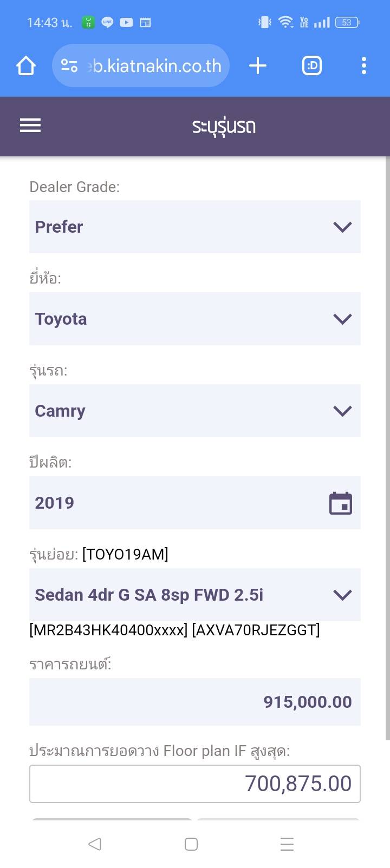This screenshot has width=390, height=868.
Task: Tap the Android home navigation button
Action: click(191, 844)
